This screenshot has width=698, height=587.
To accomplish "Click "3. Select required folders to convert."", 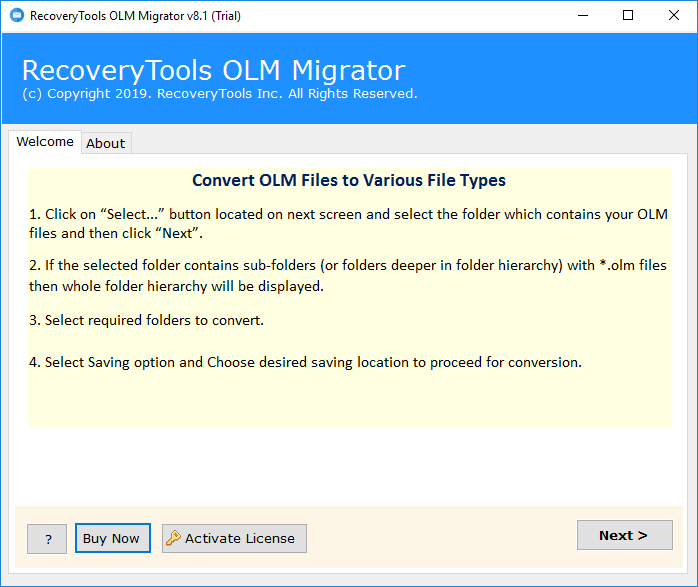I will (x=146, y=320).
